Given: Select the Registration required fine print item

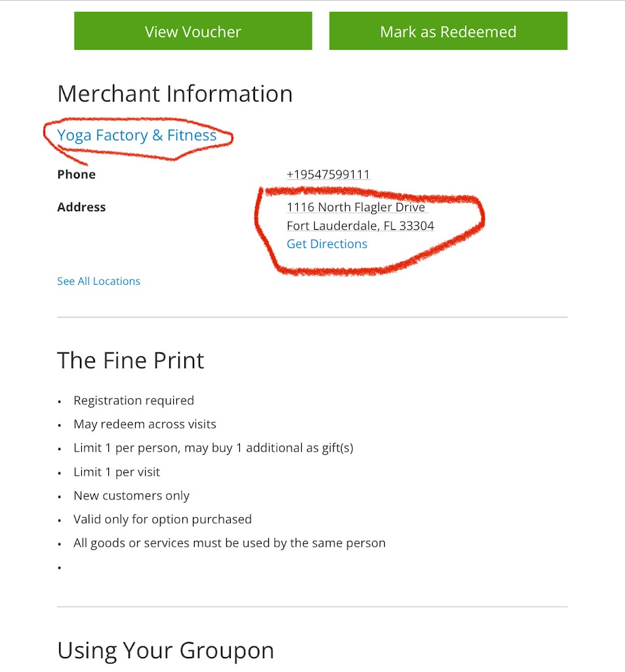Looking at the screenshot, I should [x=134, y=400].
